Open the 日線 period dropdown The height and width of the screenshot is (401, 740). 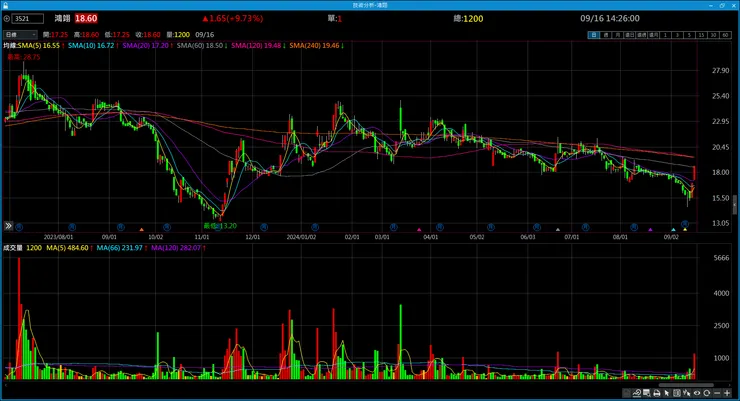20,34
